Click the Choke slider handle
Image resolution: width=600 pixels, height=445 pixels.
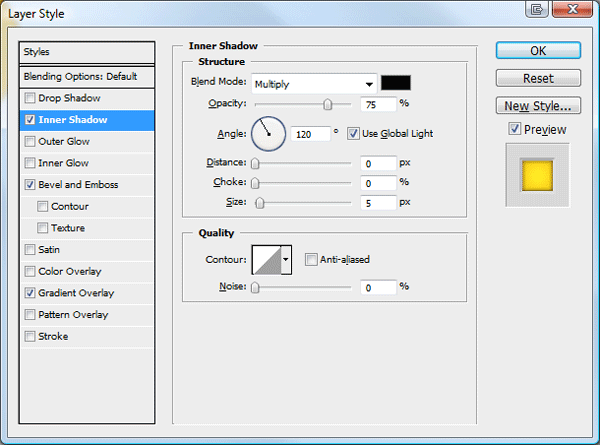255,183
